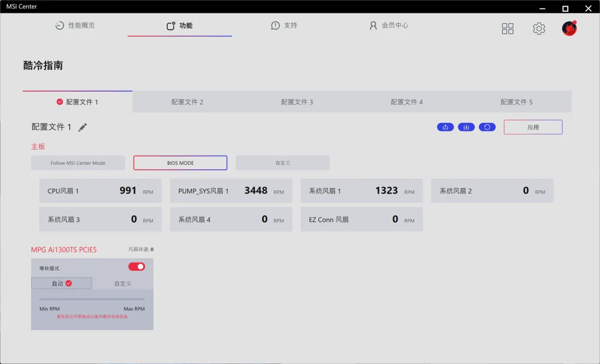Open settings gear icon
The height and width of the screenshot is (364, 600).
tap(539, 28)
